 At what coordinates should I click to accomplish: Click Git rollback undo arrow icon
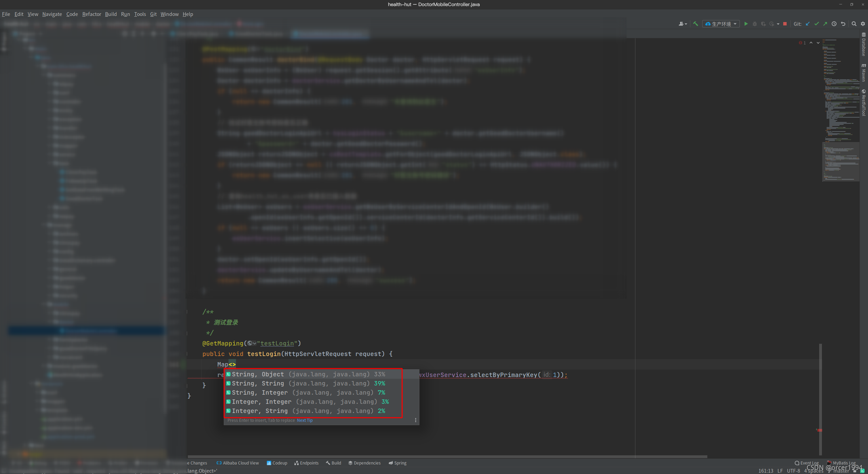click(x=843, y=24)
